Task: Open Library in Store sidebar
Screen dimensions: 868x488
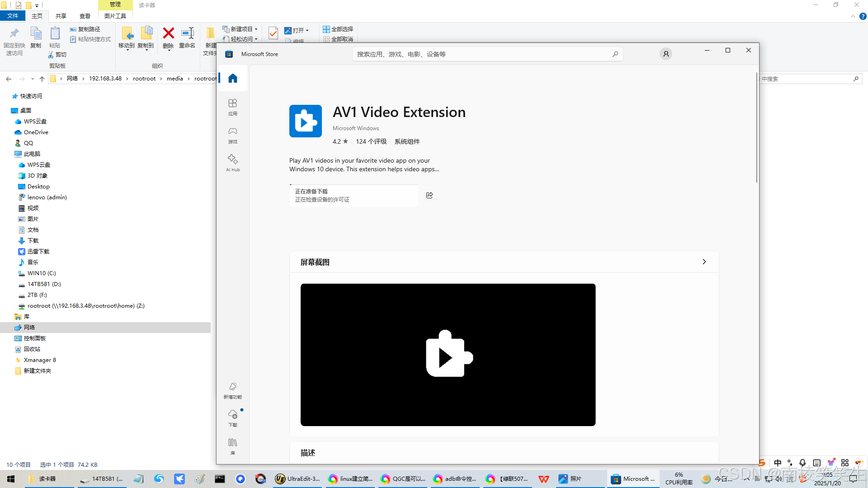Action: (x=232, y=446)
